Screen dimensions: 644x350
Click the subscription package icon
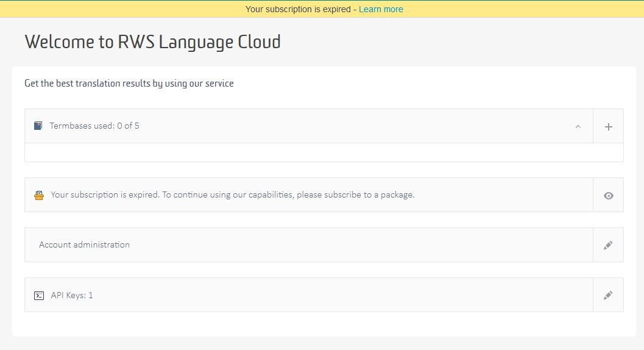(x=39, y=195)
